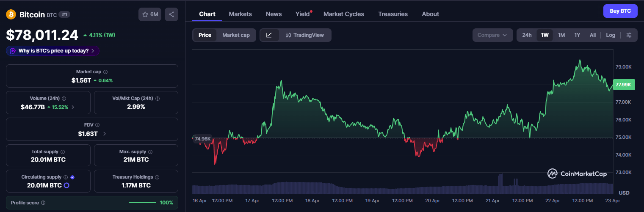Click the orange Bitcoin logo
The image size is (644, 212).
pos(11,14)
